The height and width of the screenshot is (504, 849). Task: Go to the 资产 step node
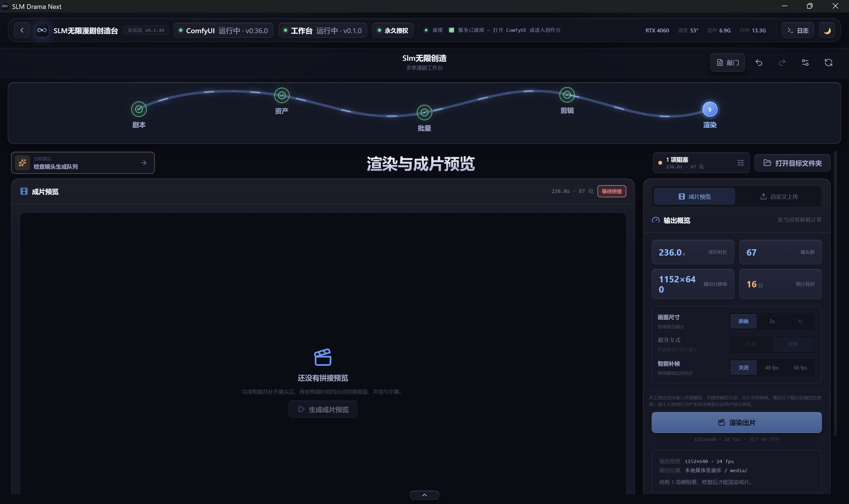coord(282,95)
